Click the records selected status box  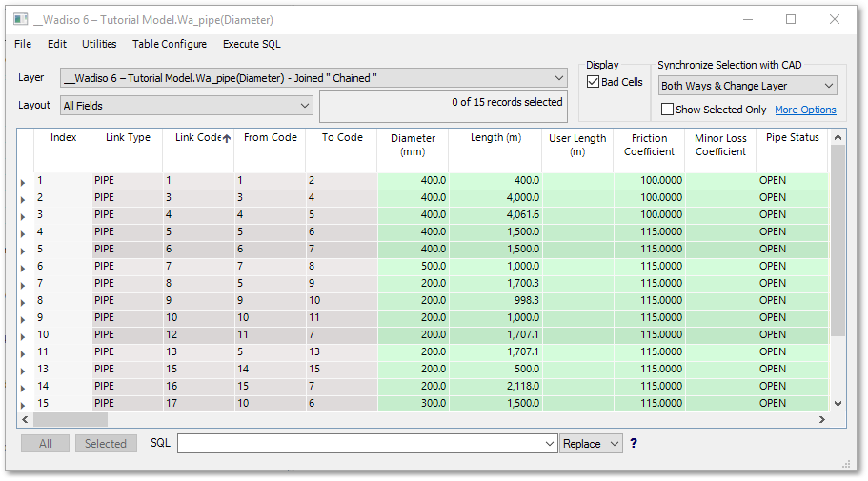click(x=443, y=107)
